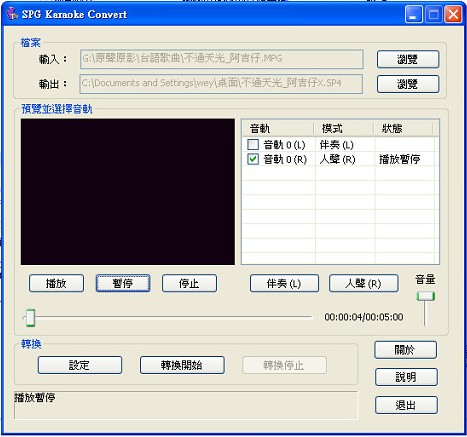The width and height of the screenshot is (467, 437).
Task: Click the 輸入 file path field
Action: pos(222,59)
